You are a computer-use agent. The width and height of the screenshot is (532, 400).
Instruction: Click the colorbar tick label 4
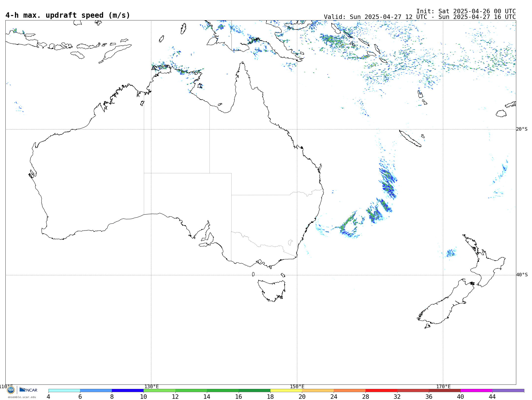49,397
